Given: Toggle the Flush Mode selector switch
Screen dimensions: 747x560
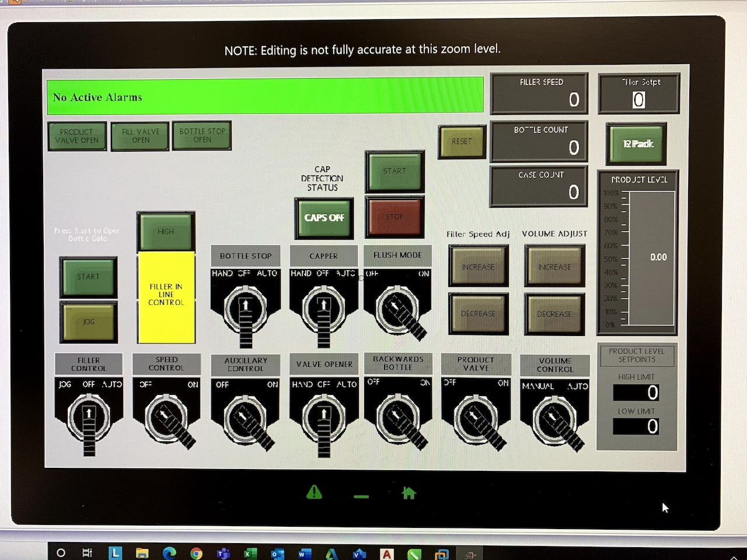Looking at the screenshot, I should tap(397, 307).
